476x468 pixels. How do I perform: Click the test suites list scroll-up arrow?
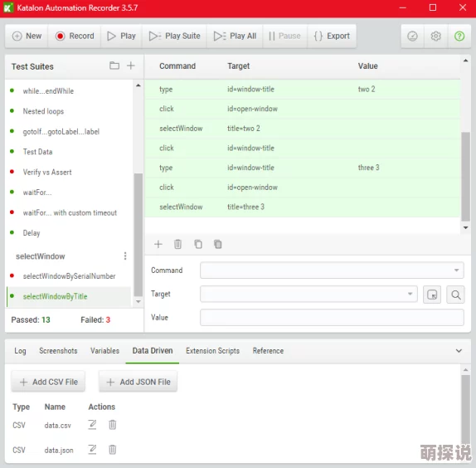(138, 85)
